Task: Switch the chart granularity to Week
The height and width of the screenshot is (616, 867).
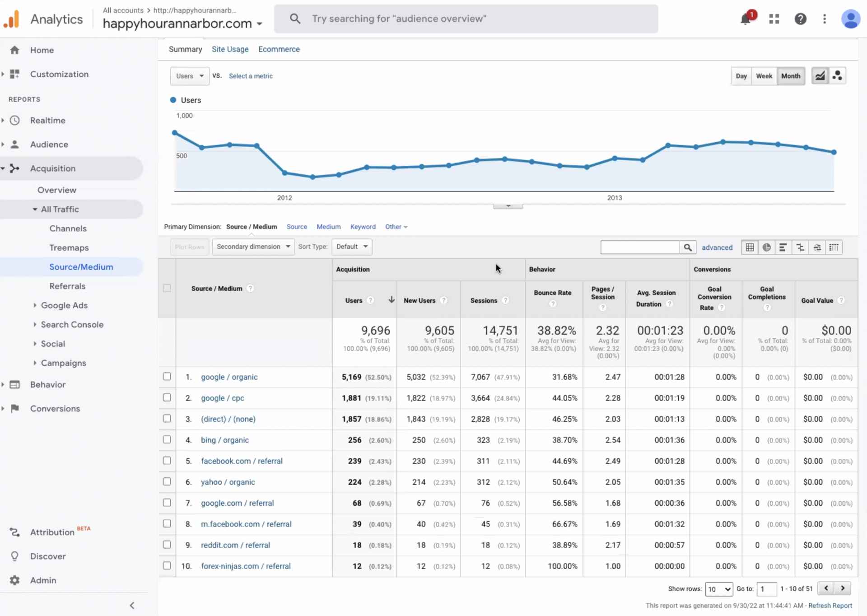Action: pyautogui.click(x=764, y=75)
